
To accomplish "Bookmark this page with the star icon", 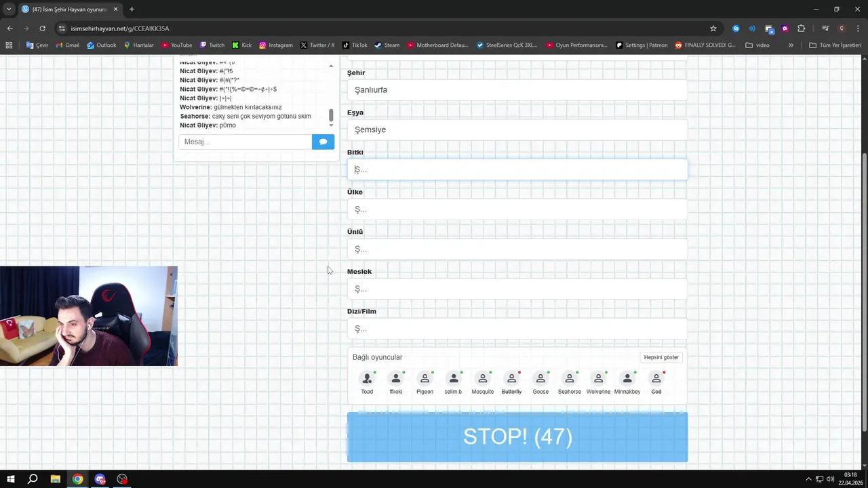I will point(713,28).
